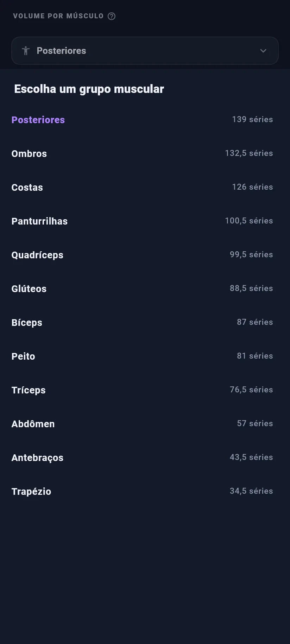The width and height of the screenshot is (290, 644).
Task: Click the Volume por Músculo heading
Action: pyautogui.click(x=58, y=16)
